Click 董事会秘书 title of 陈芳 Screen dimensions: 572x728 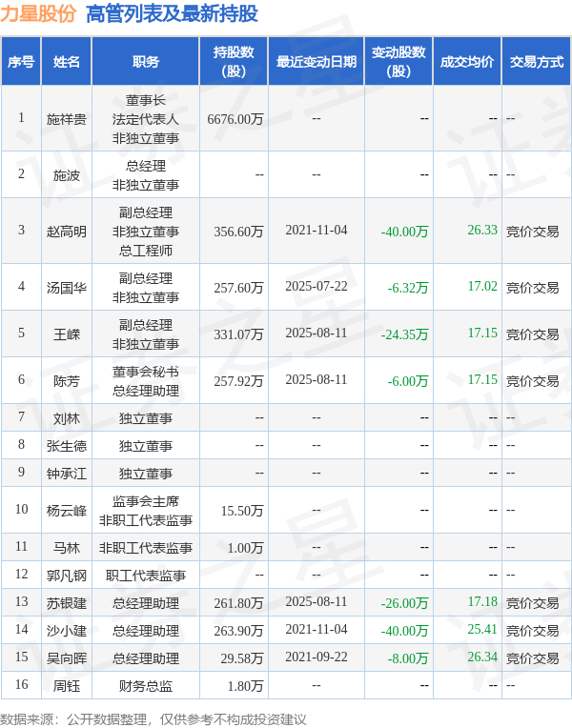pos(146,372)
